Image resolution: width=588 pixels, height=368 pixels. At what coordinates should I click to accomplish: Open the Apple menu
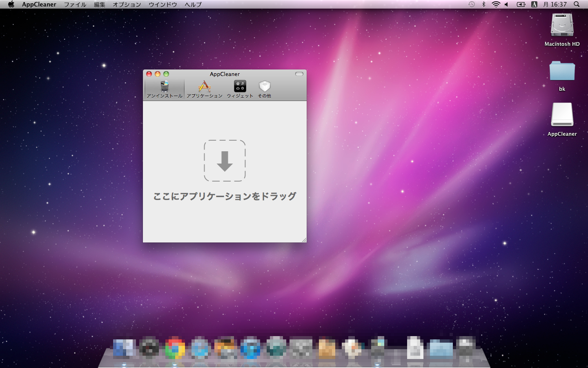pyautogui.click(x=11, y=4)
